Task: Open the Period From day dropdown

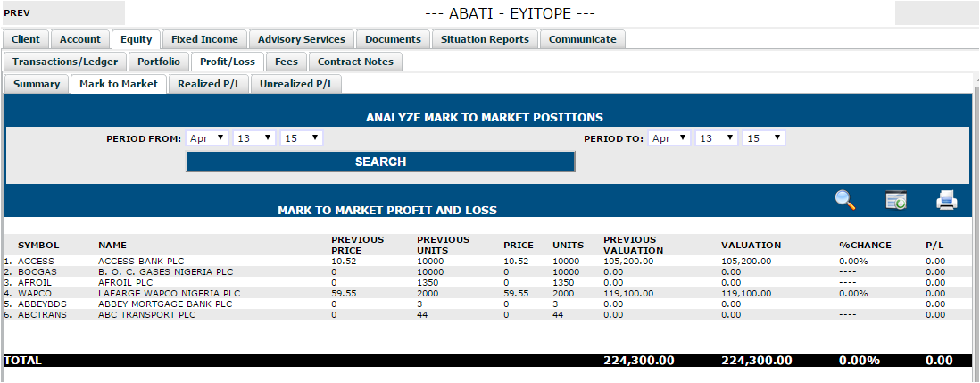Action: [x=254, y=138]
